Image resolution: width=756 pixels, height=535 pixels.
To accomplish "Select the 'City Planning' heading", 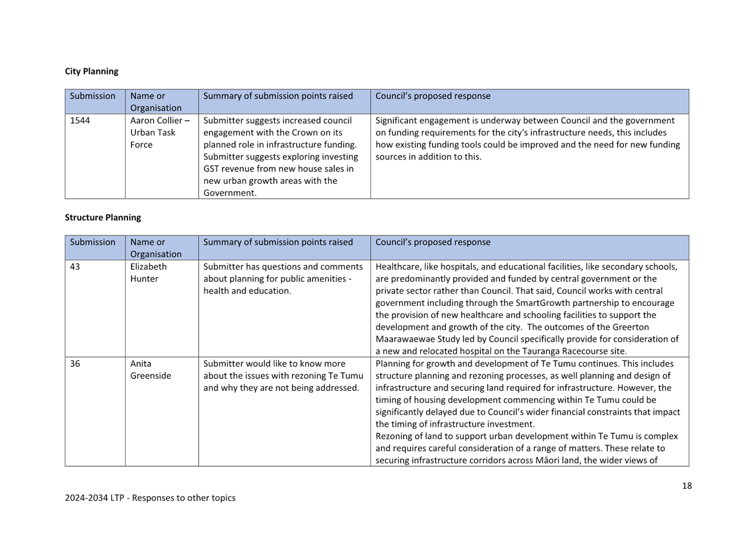I will 92,71.
